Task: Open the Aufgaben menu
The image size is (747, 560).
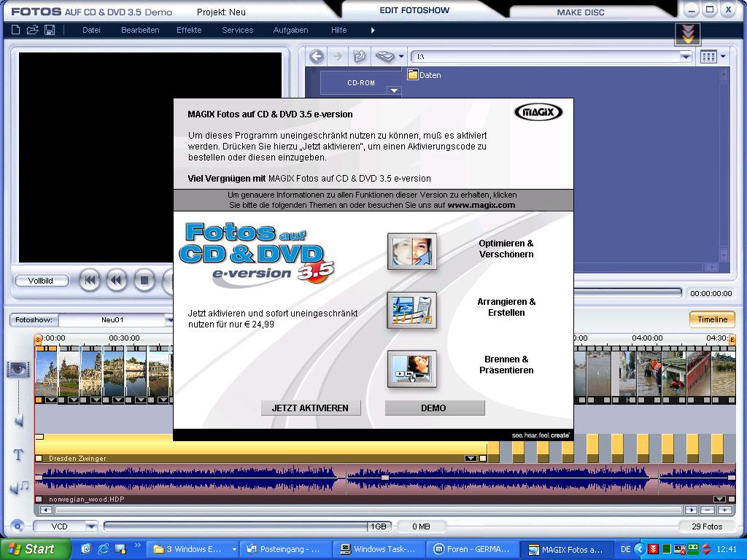Action: tap(290, 30)
